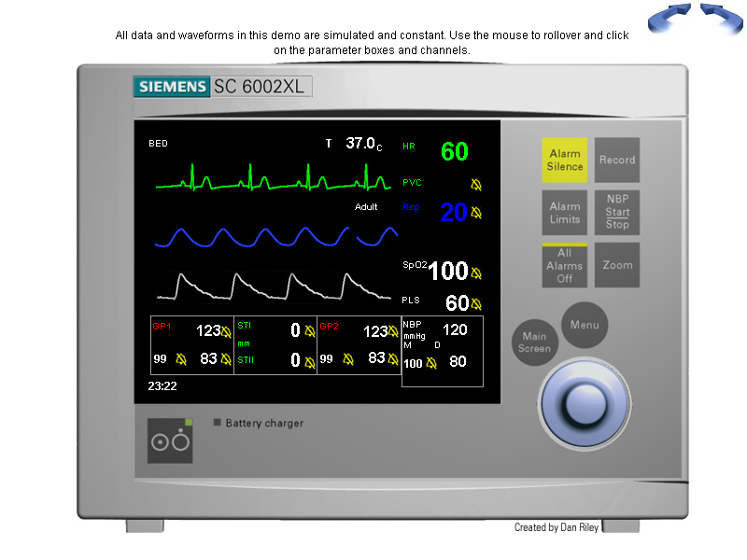Select the Rsp value 20
Screen dimensions: 747x560
pos(454,213)
